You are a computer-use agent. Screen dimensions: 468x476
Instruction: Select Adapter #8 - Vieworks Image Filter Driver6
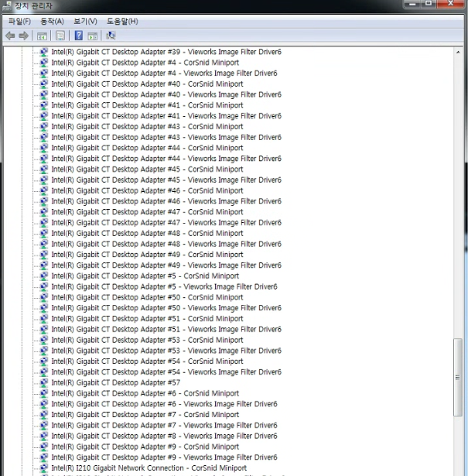(164, 436)
